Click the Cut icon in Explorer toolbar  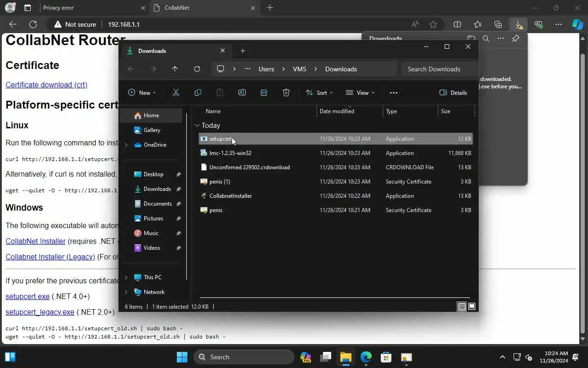point(175,92)
